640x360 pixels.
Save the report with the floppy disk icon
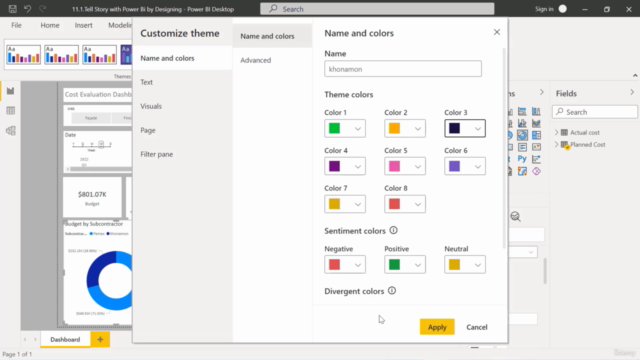tap(13, 9)
